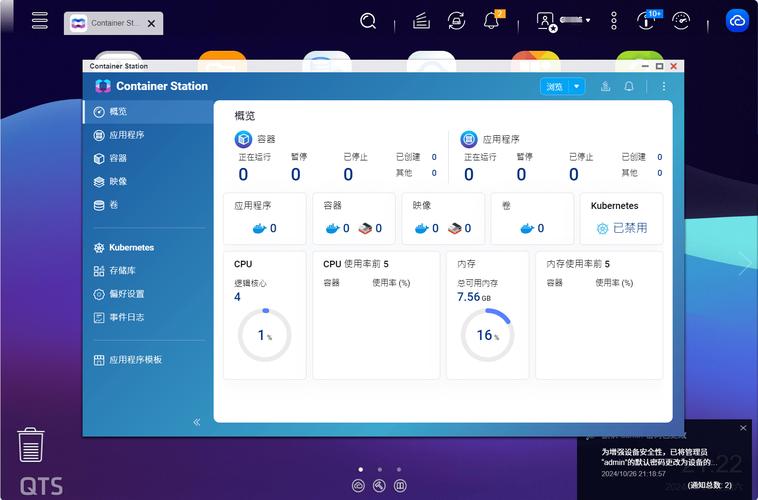Open 事件日志 in the sidebar

coord(148,317)
